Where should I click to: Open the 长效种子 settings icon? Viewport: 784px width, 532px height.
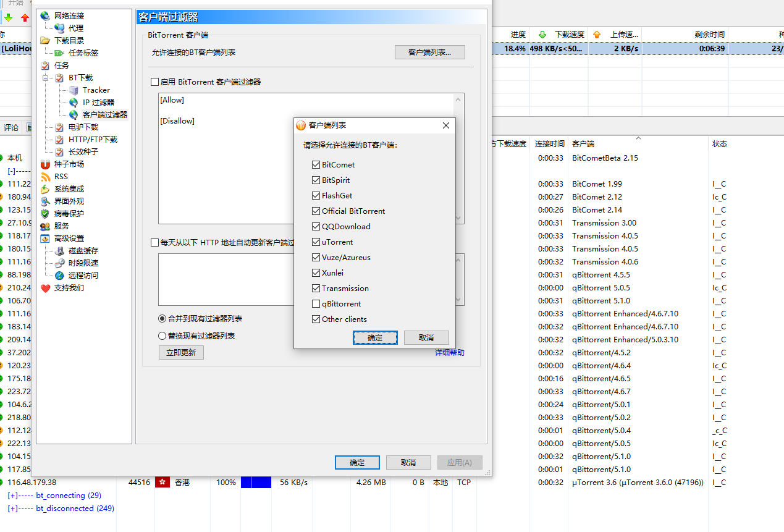tap(59, 151)
